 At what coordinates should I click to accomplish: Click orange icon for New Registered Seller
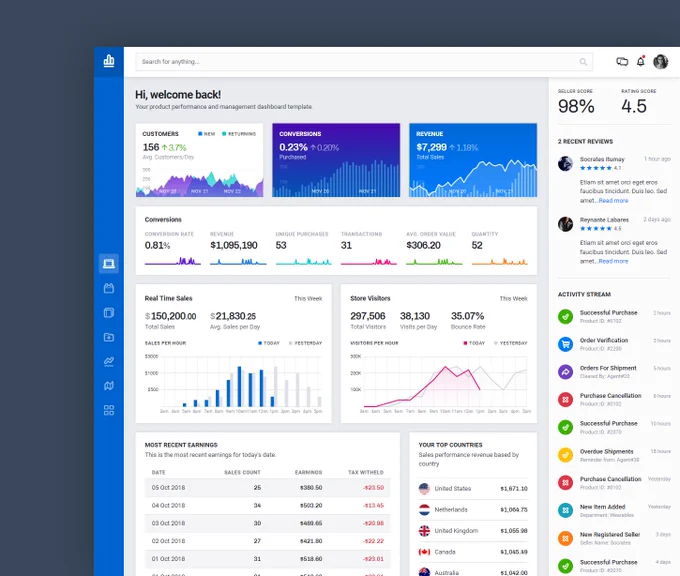[x=565, y=538]
